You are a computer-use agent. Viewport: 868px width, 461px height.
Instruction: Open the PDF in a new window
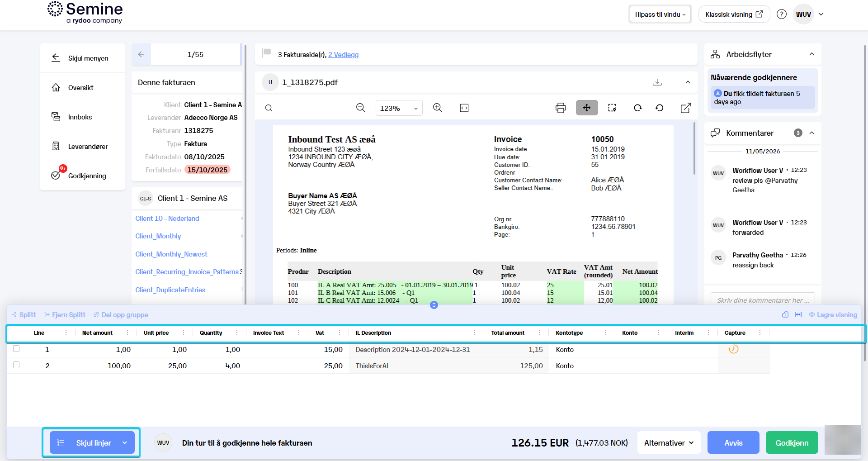click(686, 108)
